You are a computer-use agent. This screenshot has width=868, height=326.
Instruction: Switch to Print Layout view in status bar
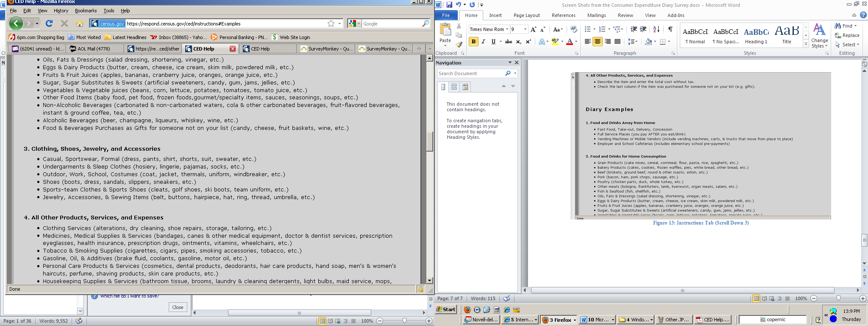pos(756,298)
